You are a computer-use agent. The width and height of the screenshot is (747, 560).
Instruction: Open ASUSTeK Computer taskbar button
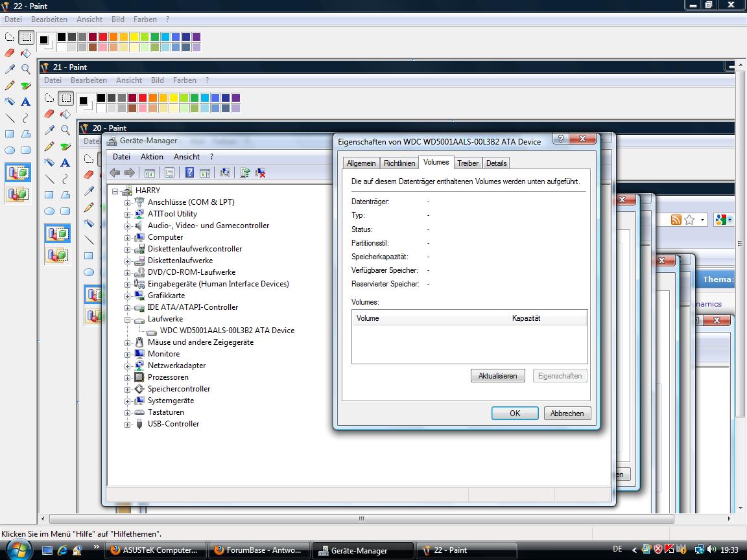156,550
